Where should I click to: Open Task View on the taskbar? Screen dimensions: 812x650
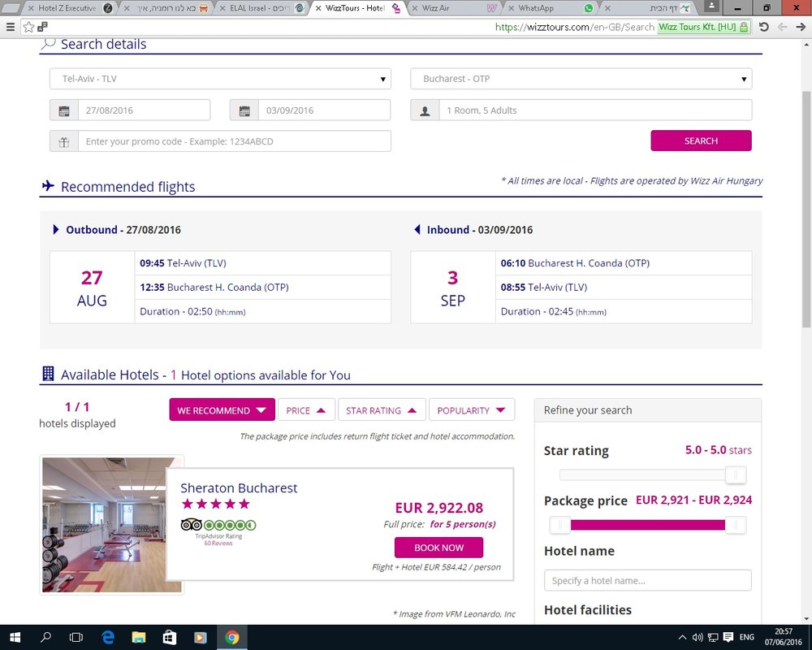(76, 637)
